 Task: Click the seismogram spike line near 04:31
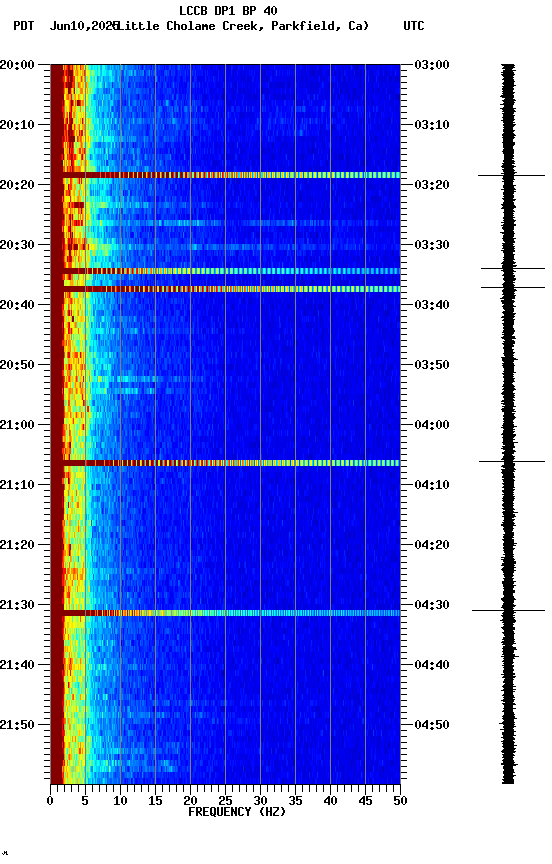(508, 611)
